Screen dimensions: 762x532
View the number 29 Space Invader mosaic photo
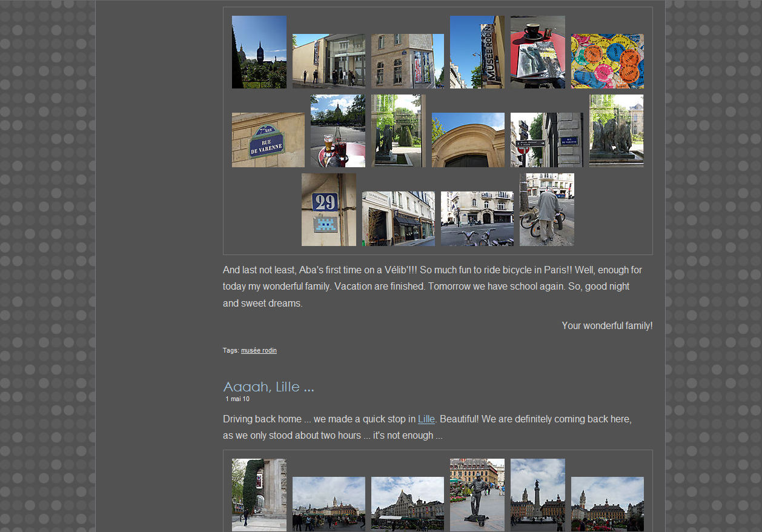point(328,210)
